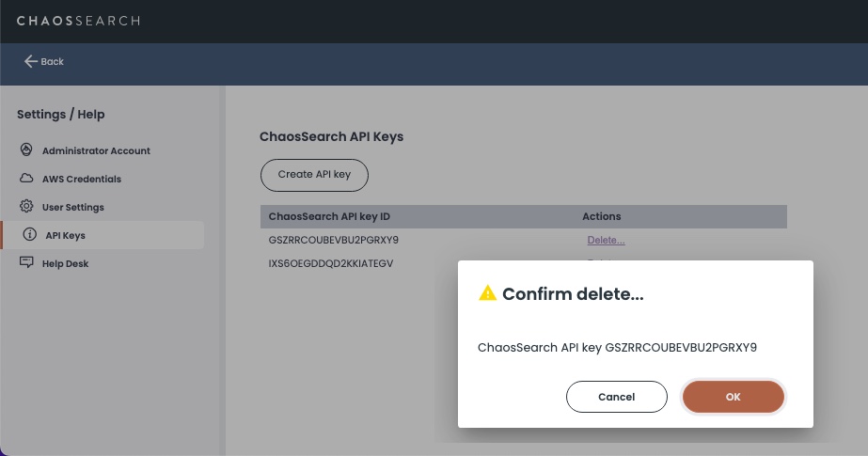The width and height of the screenshot is (868, 456).
Task: Click the yellow warning triangle icon
Action: [488, 292]
